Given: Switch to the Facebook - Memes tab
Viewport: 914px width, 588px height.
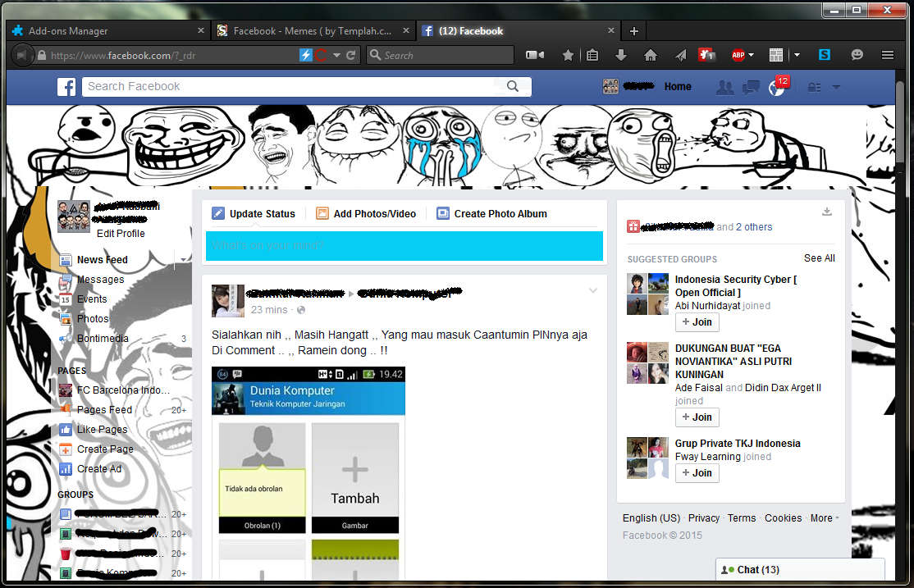Looking at the screenshot, I should tap(313, 31).
